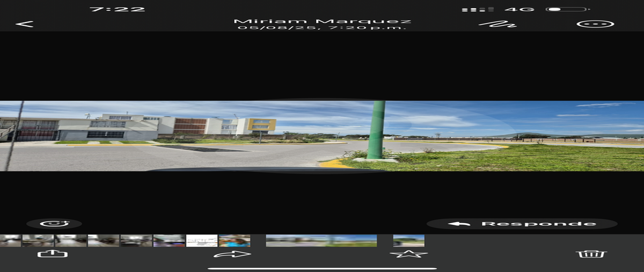The width and height of the screenshot is (644, 272).
Task: Select the thumbnail after the white document
Action: 234,241
